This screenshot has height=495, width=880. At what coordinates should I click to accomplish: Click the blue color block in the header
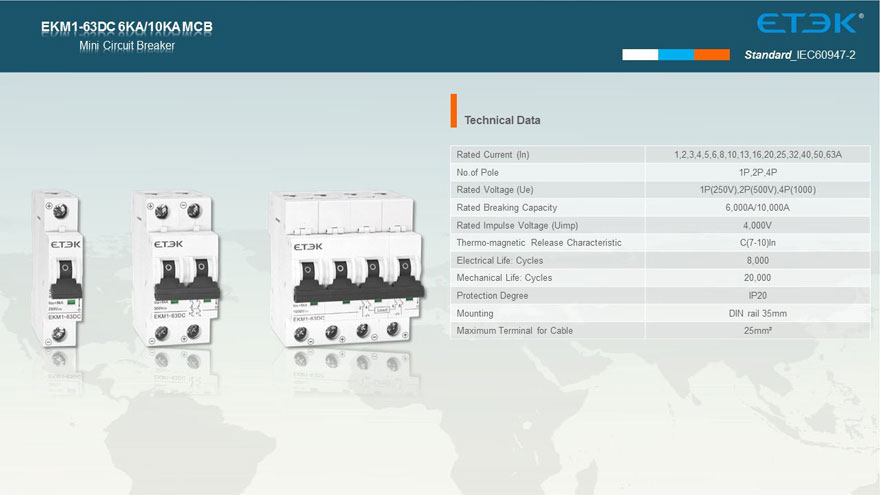pyautogui.click(x=676, y=54)
